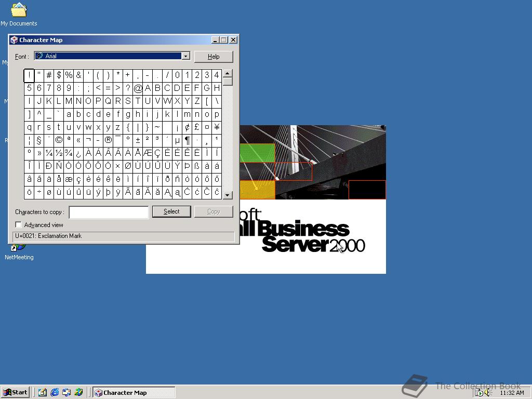Screen dimensions: 532x399
Task: Select the cent ¢ character
Action: tap(187, 127)
